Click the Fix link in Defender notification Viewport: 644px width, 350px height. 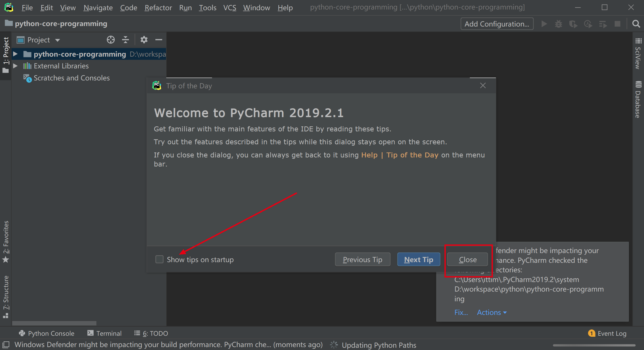(x=461, y=312)
